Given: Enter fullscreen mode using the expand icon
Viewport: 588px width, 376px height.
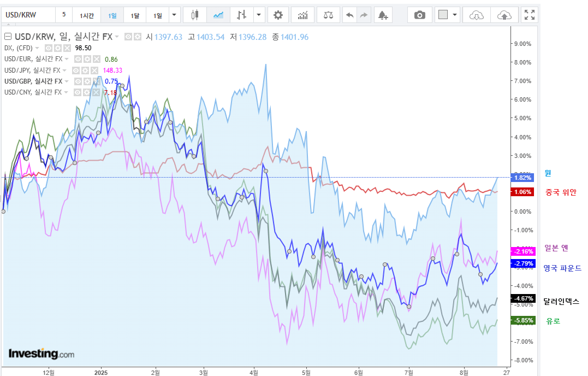Looking at the screenshot, I should pos(529,15).
